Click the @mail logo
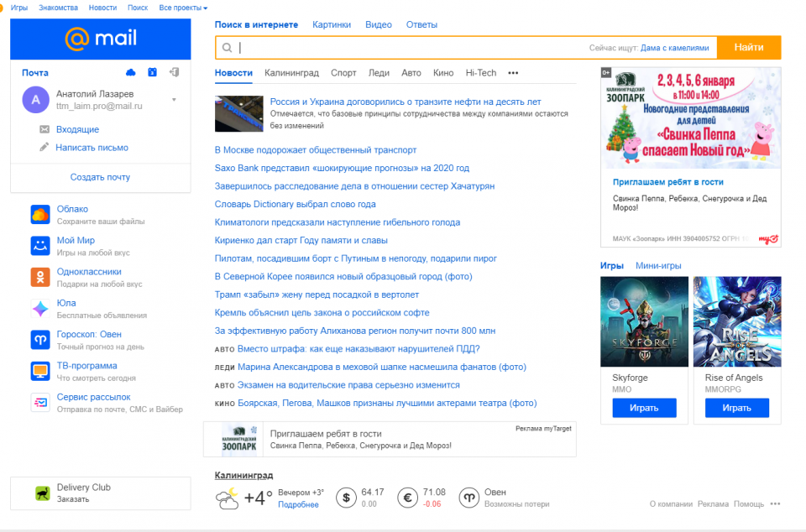The width and height of the screenshot is (806, 532). (101, 39)
